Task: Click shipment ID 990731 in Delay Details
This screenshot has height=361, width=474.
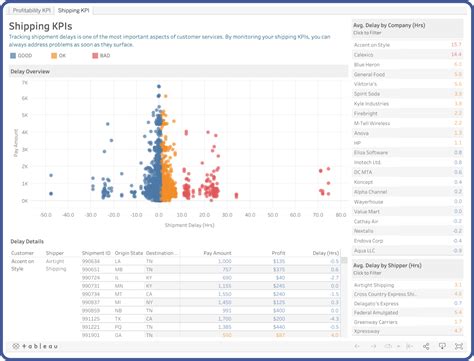Action: (91, 286)
